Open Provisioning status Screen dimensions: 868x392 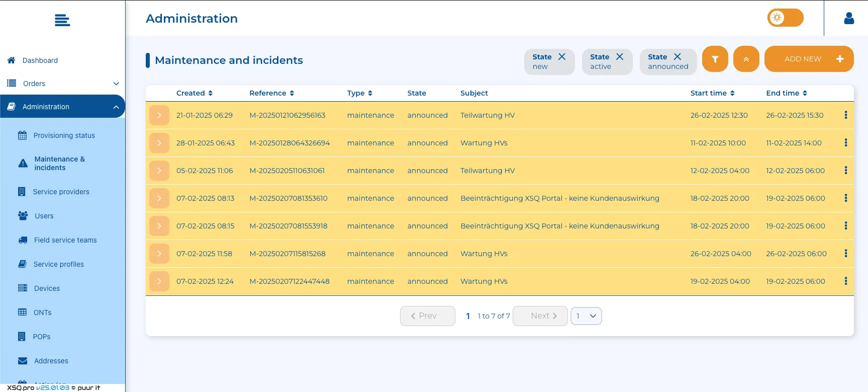[64, 135]
